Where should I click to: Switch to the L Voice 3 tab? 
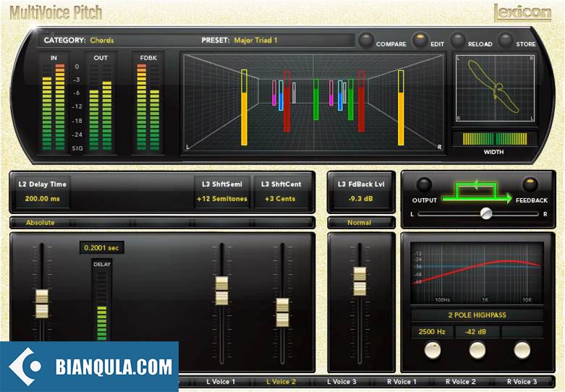point(341,381)
